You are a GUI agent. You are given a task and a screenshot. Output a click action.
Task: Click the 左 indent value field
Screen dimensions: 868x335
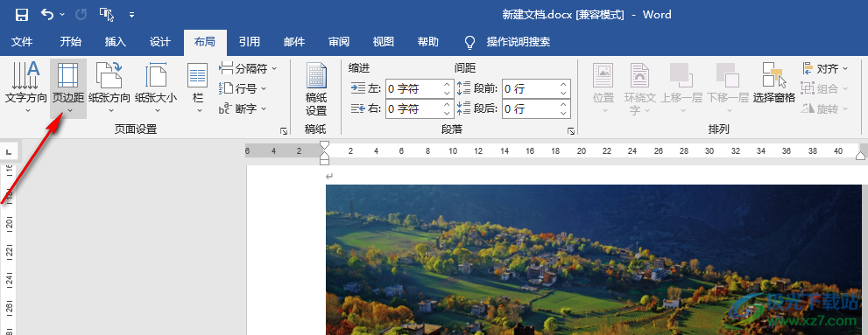click(414, 88)
